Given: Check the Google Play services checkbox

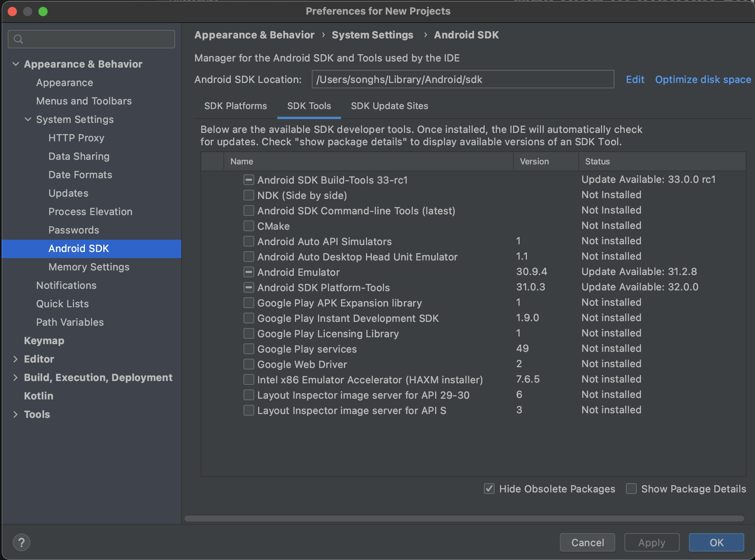Looking at the screenshot, I should pos(249,349).
